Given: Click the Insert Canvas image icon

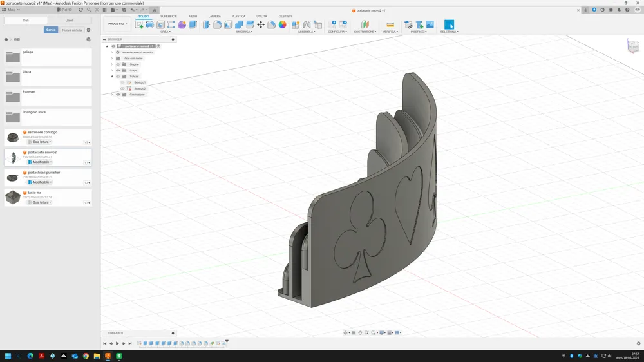Looking at the screenshot, I should [x=430, y=24].
